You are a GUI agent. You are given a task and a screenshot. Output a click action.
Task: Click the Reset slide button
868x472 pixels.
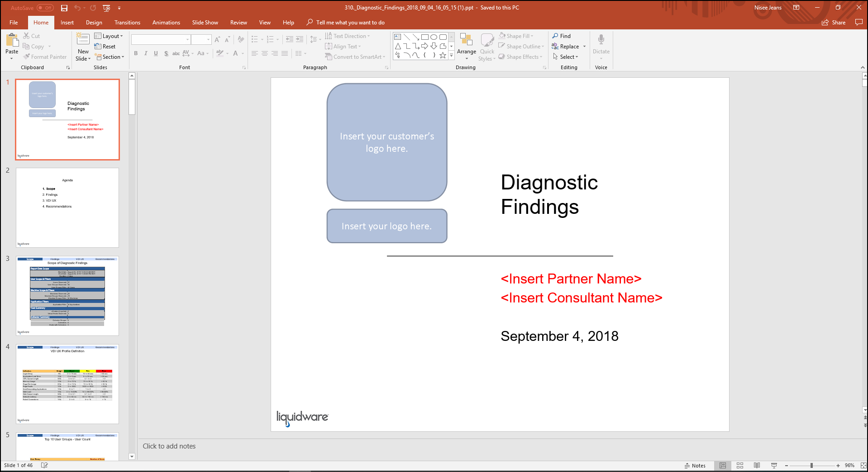click(x=106, y=46)
